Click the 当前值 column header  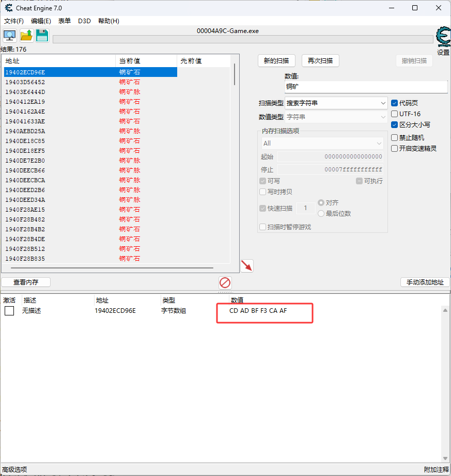click(146, 61)
